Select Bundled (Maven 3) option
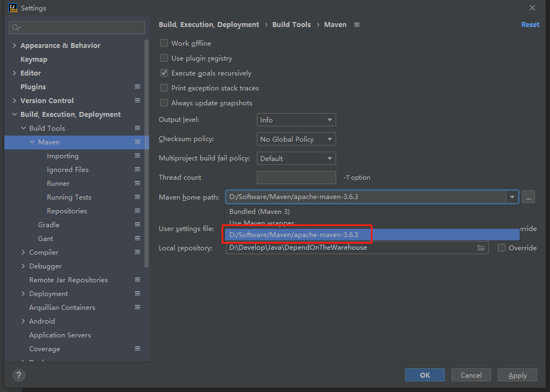Image resolution: width=550 pixels, height=392 pixels. (372, 212)
